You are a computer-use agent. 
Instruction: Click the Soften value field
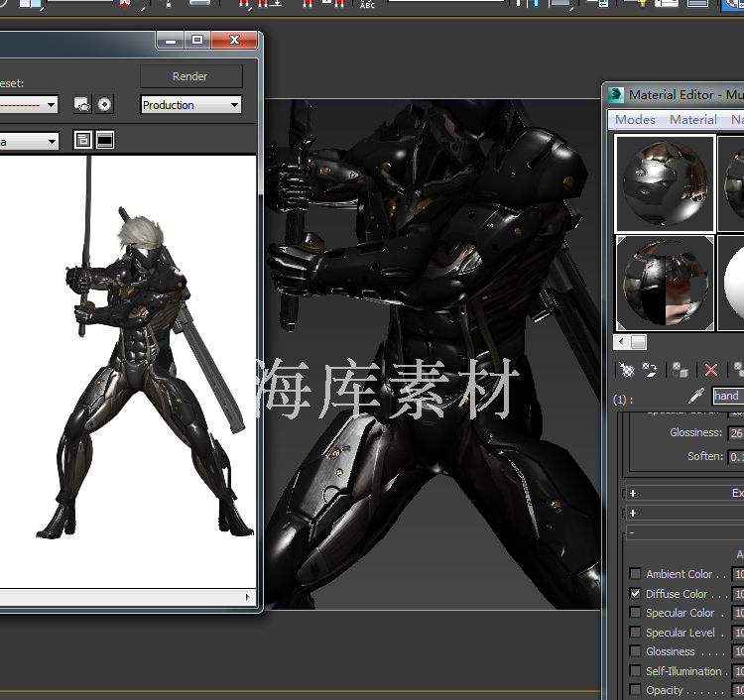(x=736, y=457)
